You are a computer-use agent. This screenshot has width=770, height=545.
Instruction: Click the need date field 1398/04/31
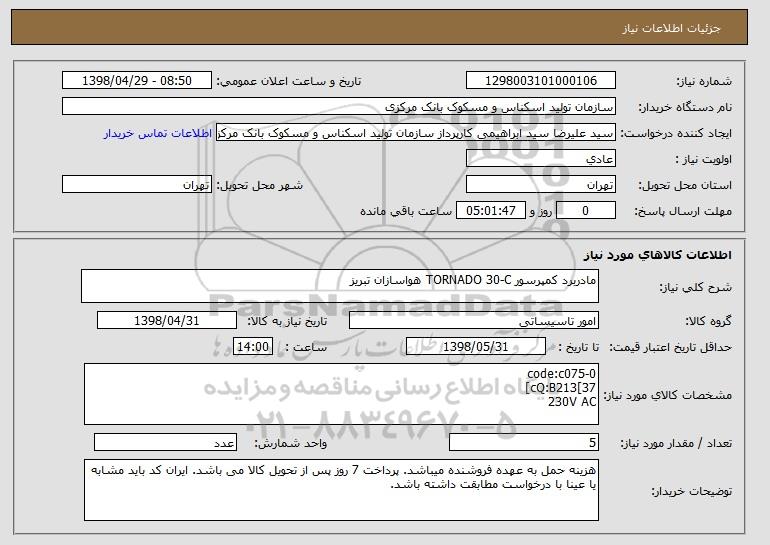tap(167, 321)
